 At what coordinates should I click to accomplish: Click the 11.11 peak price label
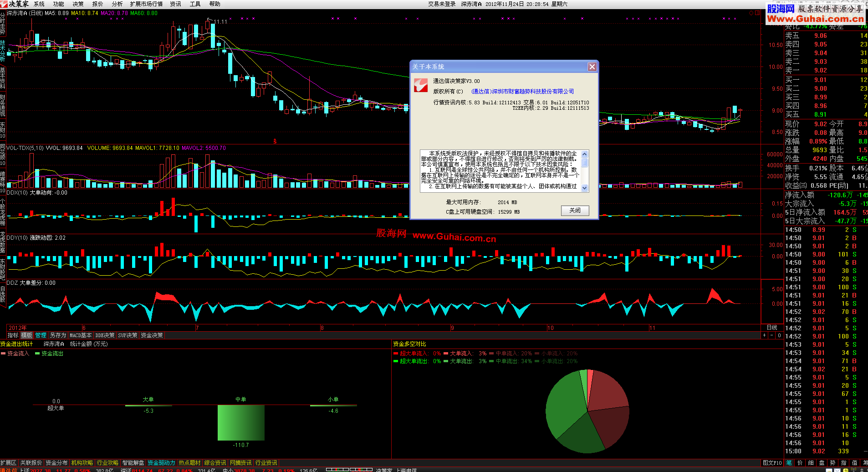[x=220, y=21]
